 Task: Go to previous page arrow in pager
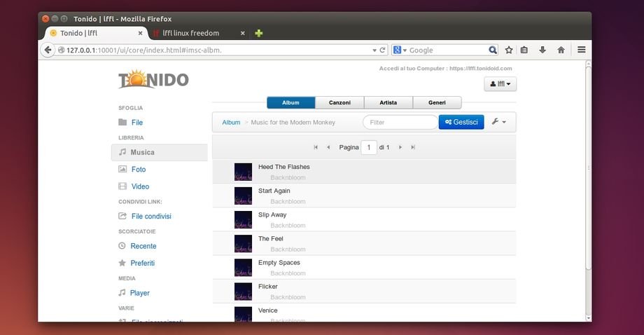pyautogui.click(x=328, y=147)
